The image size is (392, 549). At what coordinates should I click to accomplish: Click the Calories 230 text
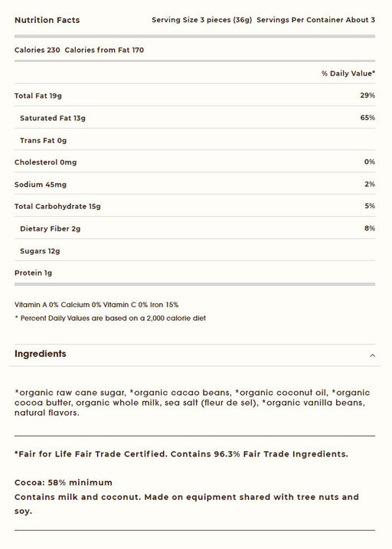(37, 50)
